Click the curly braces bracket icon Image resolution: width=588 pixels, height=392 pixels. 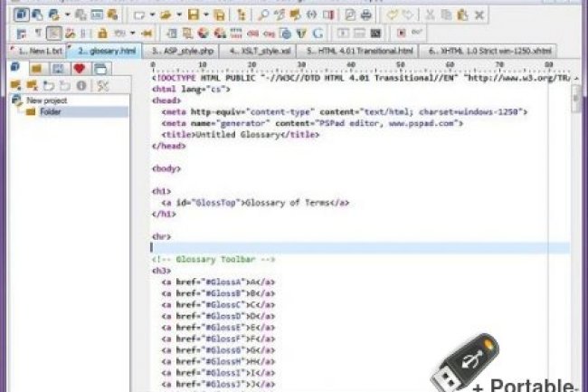tap(311, 15)
